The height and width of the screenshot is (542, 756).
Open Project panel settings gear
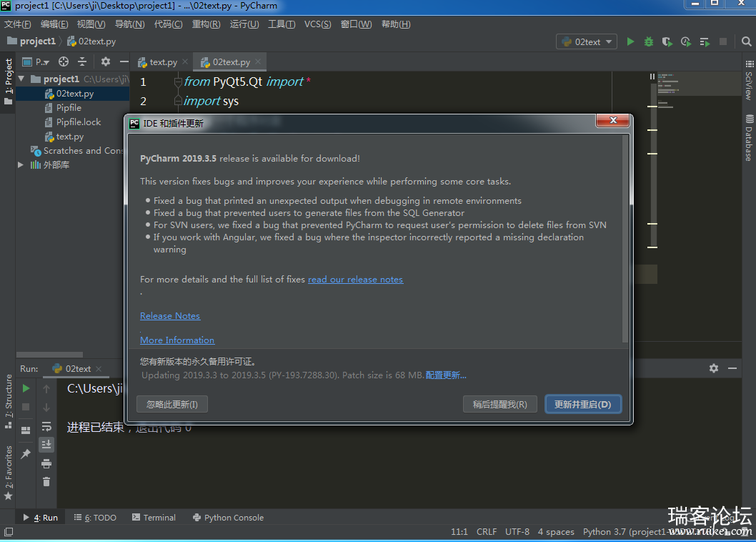click(x=106, y=61)
